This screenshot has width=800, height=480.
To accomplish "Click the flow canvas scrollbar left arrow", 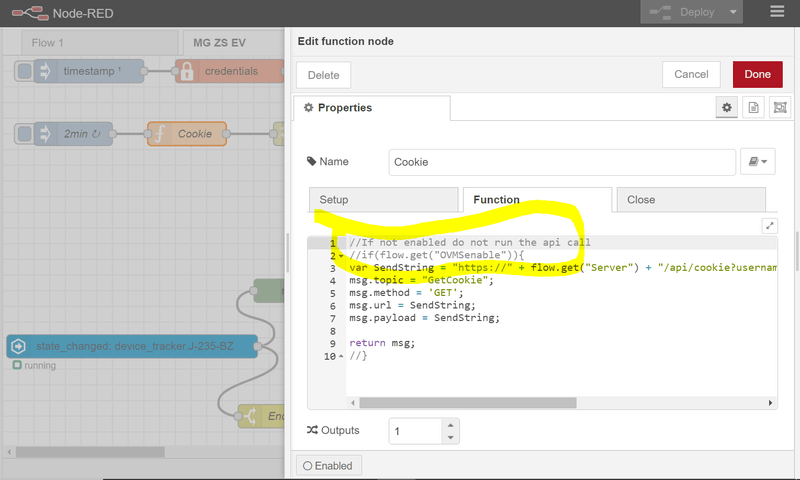I will [9, 452].
